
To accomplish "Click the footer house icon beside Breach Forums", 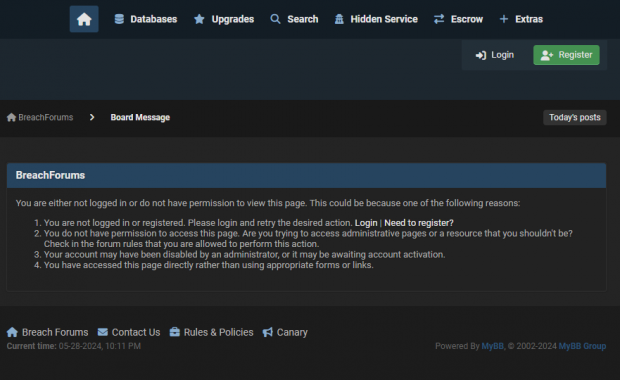I will pyautogui.click(x=12, y=332).
